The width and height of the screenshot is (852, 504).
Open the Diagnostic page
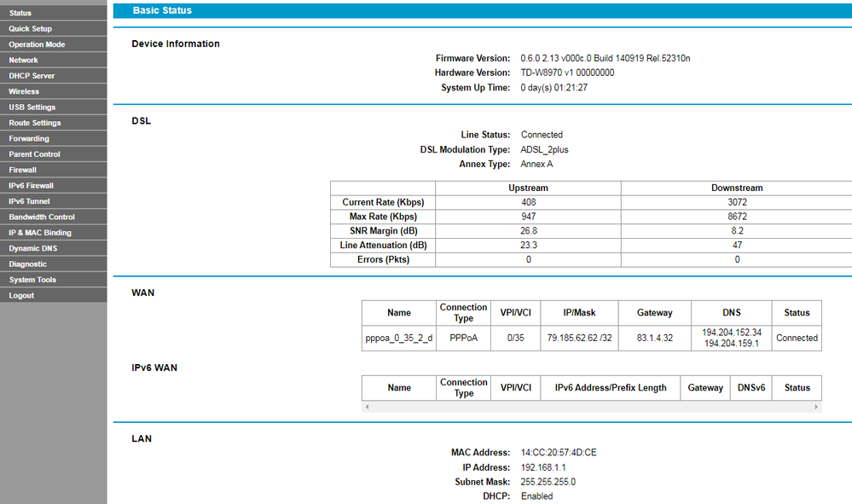tap(28, 264)
